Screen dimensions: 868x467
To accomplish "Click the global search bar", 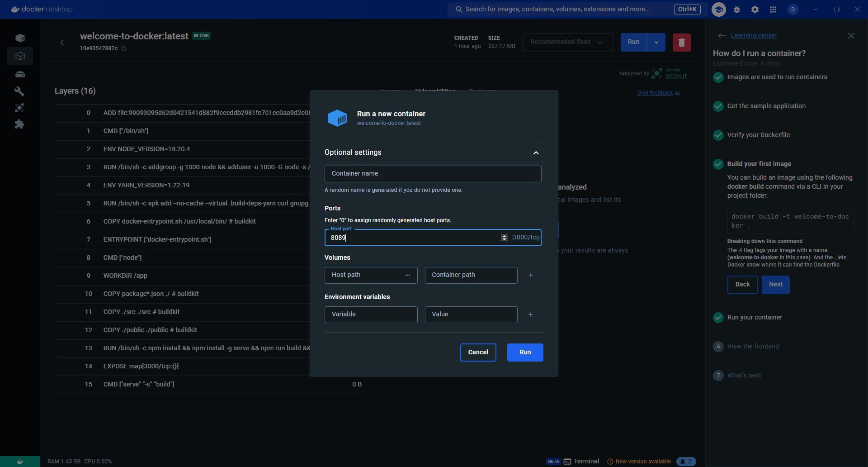I will [578, 9].
